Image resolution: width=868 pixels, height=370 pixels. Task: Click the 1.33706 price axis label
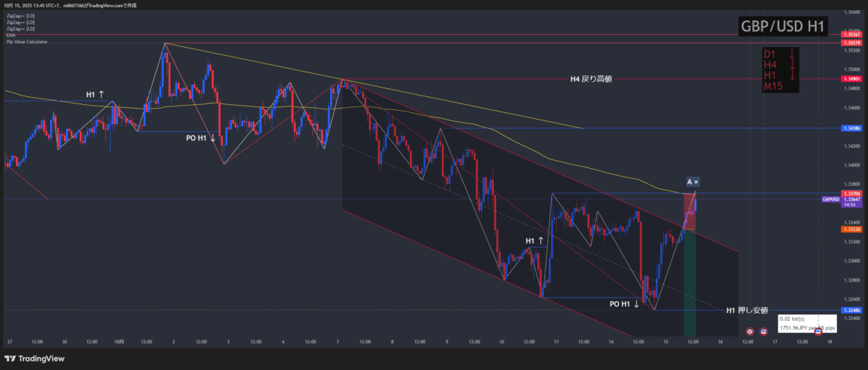pos(851,193)
